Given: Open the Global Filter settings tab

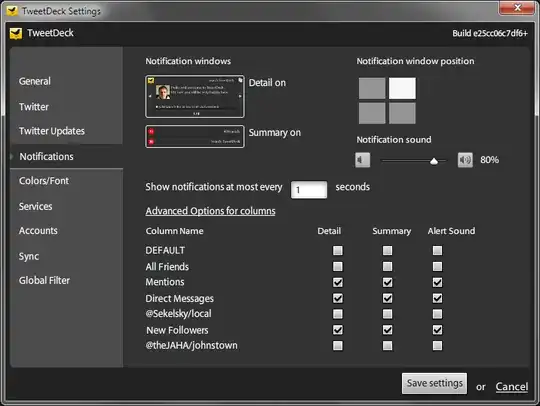Looking at the screenshot, I should 44,280.
